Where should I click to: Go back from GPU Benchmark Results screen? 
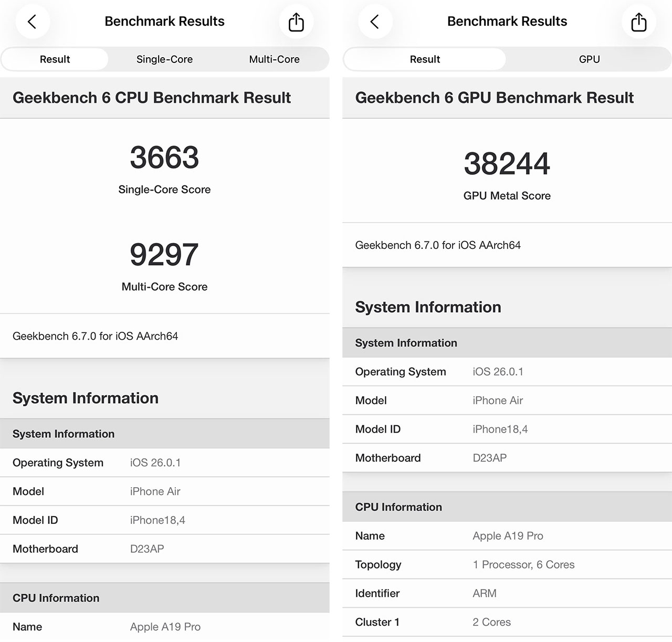click(x=375, y=22)
